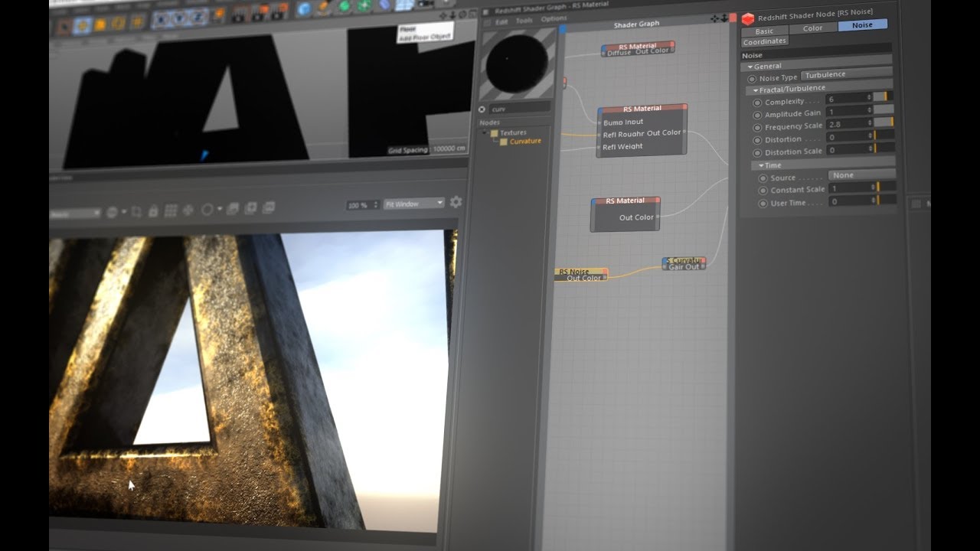Select the RS Noise node
Screen dimensions: 980x551
tap(580, 275)
